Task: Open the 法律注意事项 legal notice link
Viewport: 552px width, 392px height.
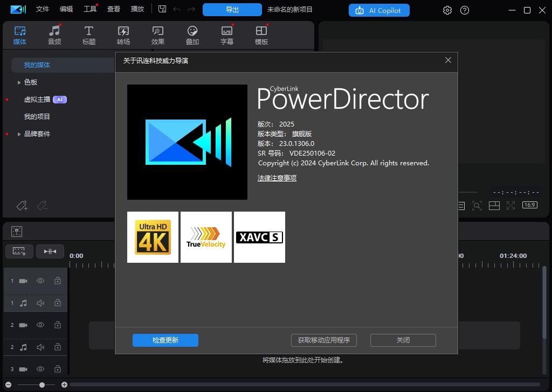Action: click(277, 177)
